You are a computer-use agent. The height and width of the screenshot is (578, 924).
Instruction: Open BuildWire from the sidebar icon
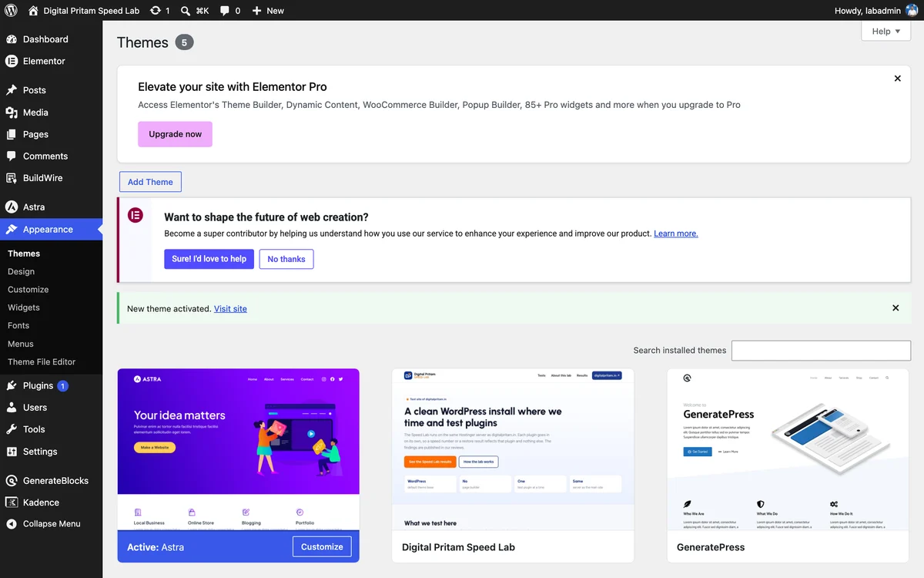12,178
